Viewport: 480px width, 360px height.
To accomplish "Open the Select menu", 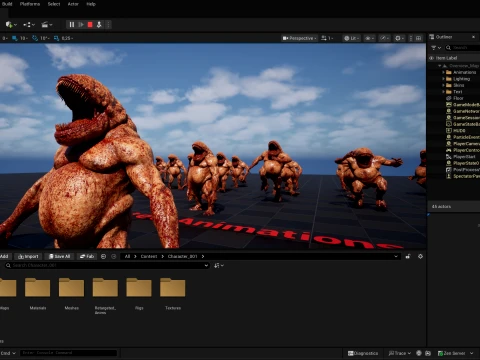I will pos(54,4).
